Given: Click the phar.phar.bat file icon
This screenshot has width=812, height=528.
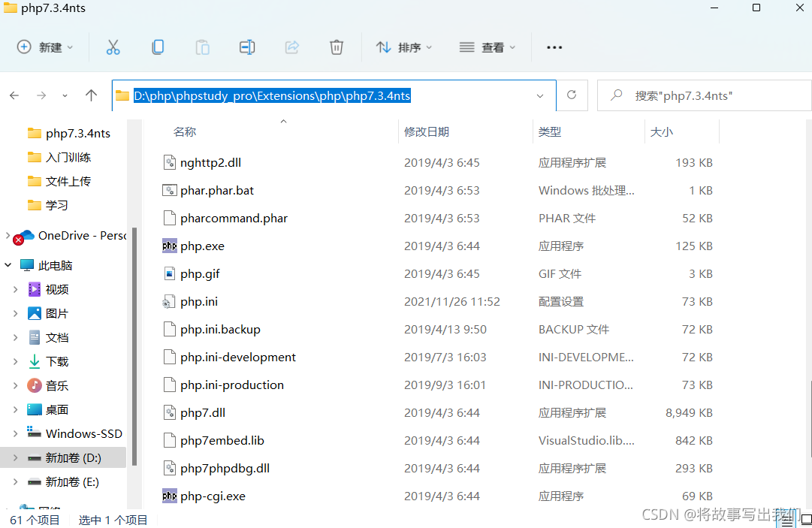Looking at the screenshot, I should point(169,190).
